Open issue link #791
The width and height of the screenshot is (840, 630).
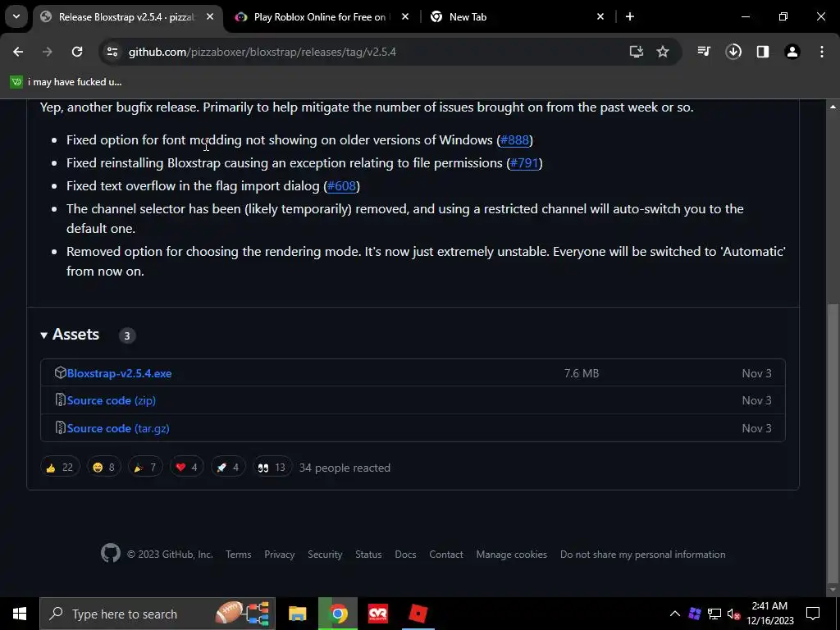pyautogui.click(x=524, y=163)
